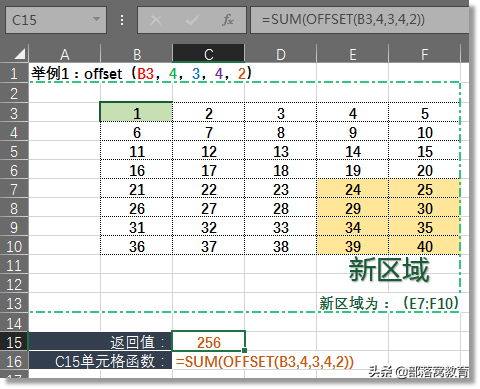Select row 7 header

(14, 189)
